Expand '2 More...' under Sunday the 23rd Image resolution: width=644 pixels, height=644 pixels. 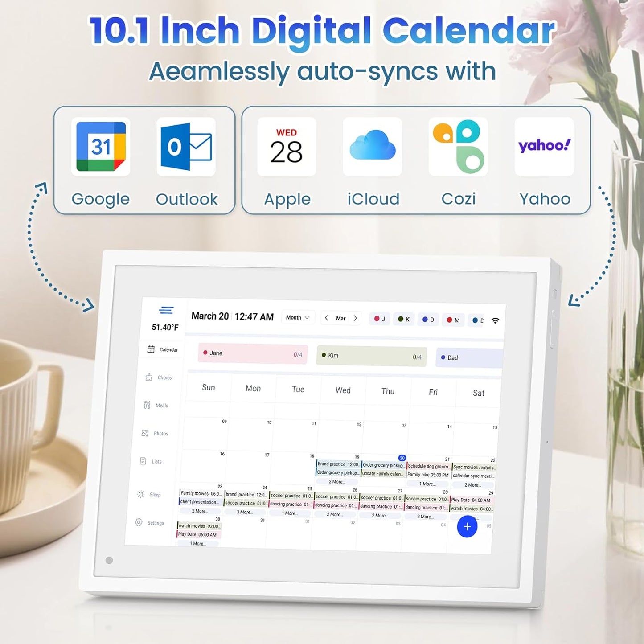[x=200, y=511]
